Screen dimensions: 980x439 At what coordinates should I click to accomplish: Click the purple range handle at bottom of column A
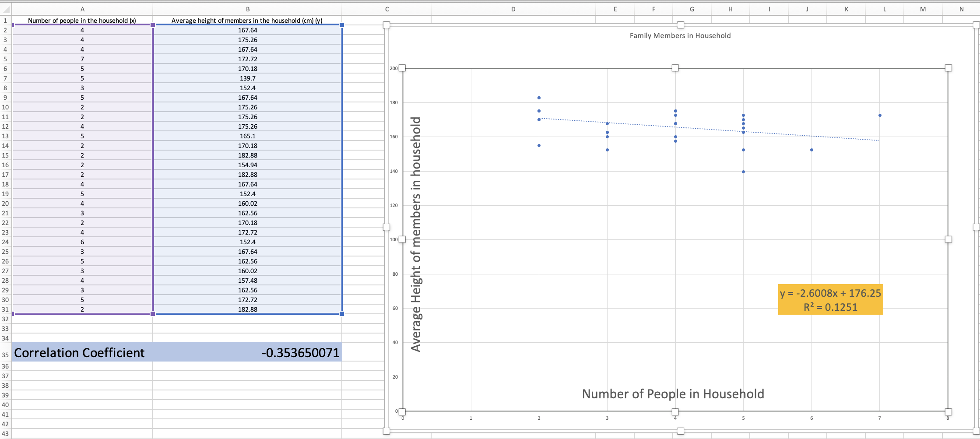[x=153, y=314]
